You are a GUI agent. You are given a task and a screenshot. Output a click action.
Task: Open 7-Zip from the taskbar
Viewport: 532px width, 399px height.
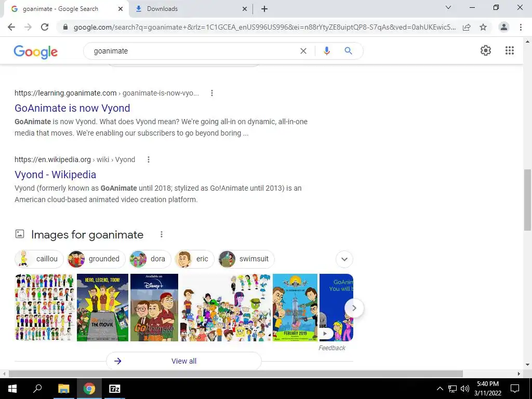pyautogui.click(x=115, y=389)
